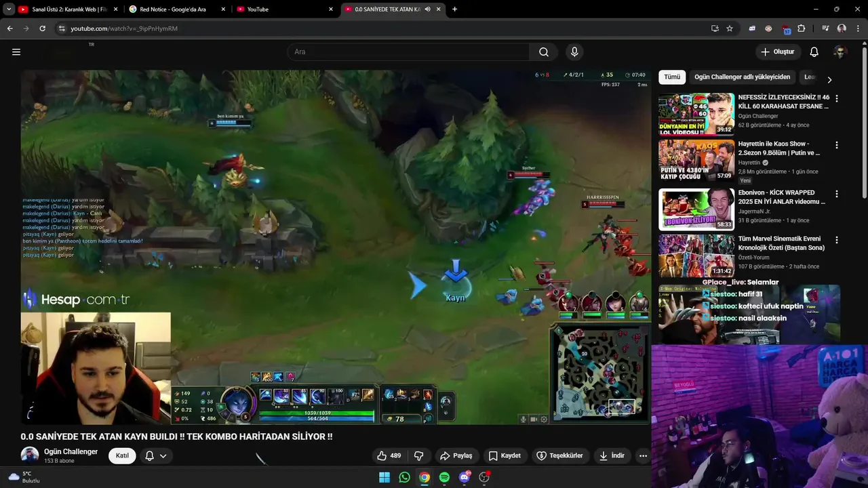This screenshot has height=488, width=868.
Task: Open the Ogün Challenger channel name link
Action: (71, 451)
